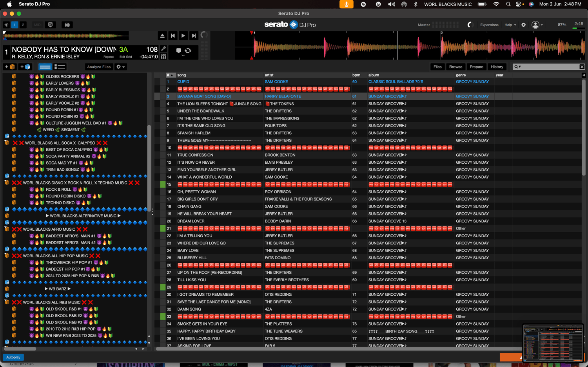Add a new smart crate
Viewport: 588px width, 367px height.
point(25,67)
